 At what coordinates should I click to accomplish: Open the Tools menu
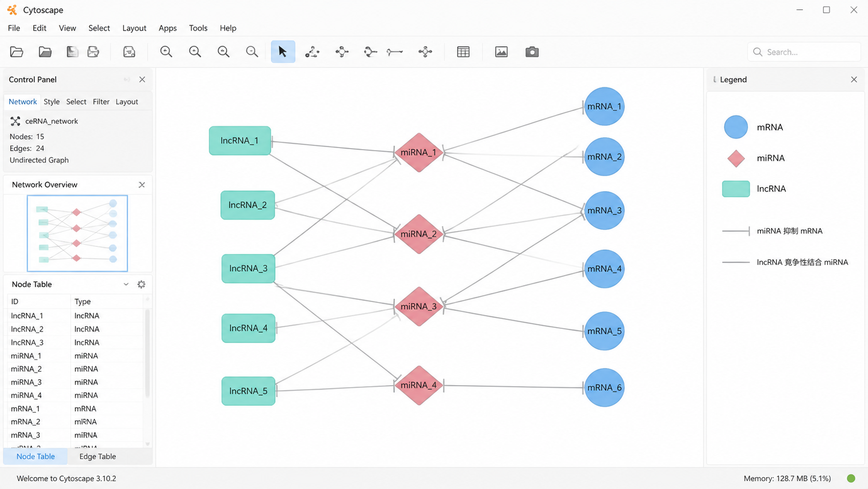pyautogui.click(x=198, y=28)
